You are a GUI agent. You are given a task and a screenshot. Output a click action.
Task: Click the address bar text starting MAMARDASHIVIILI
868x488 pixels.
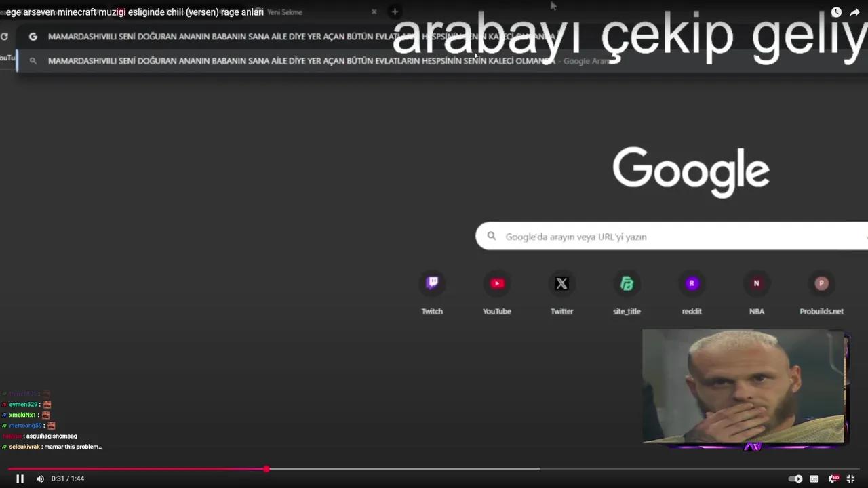click(x=302, y=37)
